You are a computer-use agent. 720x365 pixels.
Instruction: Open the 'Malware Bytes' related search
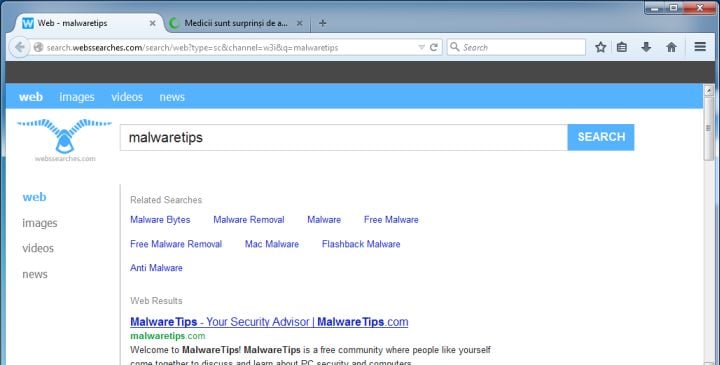click(x=160, y=219)
